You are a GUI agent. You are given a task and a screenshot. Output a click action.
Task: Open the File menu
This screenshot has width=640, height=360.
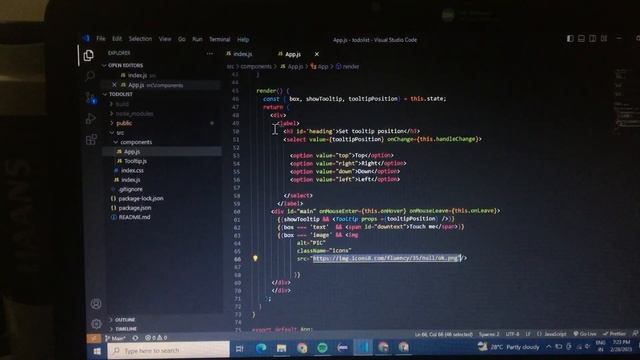click(101, 39)
